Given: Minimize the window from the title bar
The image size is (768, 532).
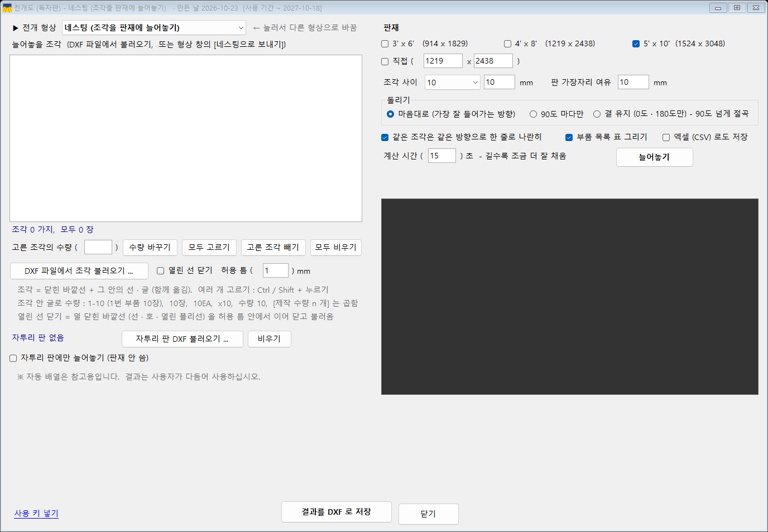Looking at the screenshot, I should coord(718,8).
